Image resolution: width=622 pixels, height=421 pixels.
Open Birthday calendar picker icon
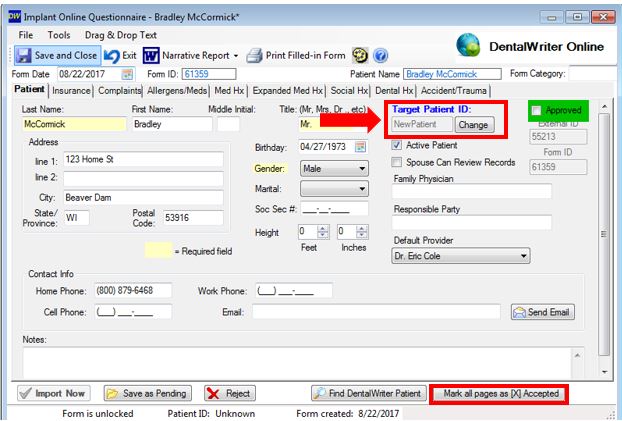tap(360, 147)
